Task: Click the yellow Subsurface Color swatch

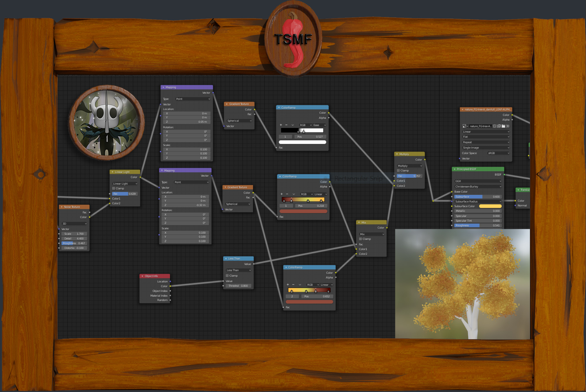Action: 490,206
